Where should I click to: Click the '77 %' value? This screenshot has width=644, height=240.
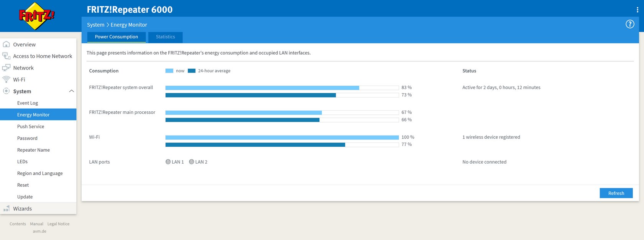(x=407, y=144)
